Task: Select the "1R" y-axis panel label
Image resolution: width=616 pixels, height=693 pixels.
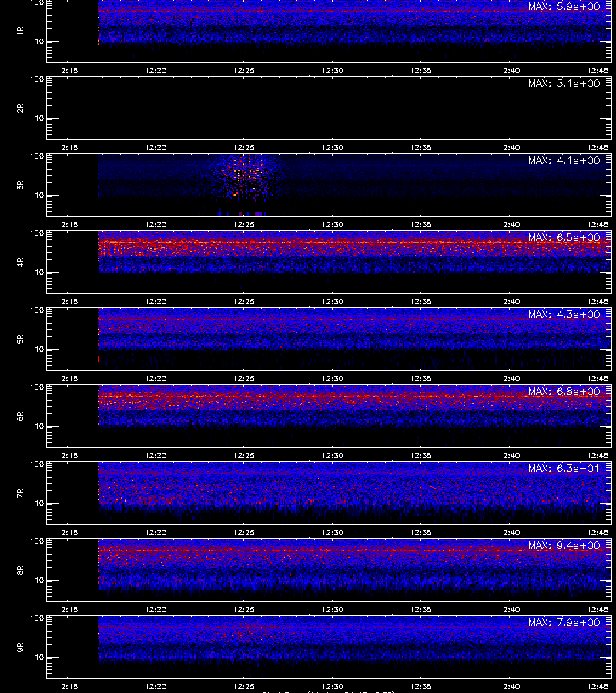Action: tap(20, 31)
